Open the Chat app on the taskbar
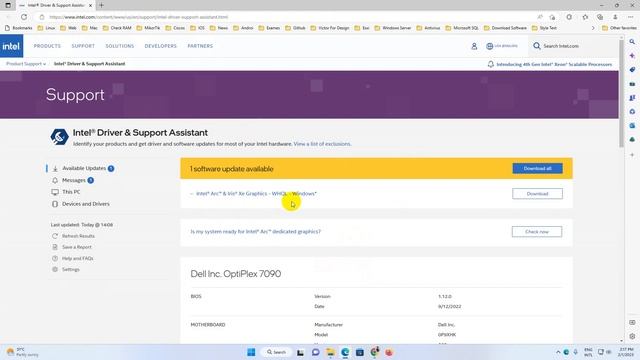640x360 pixels. [316, 352]
